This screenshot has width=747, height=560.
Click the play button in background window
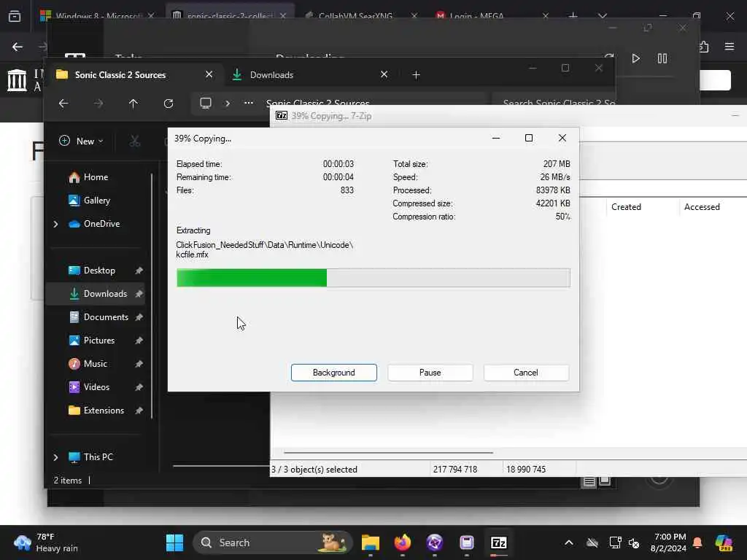[635, 58]
